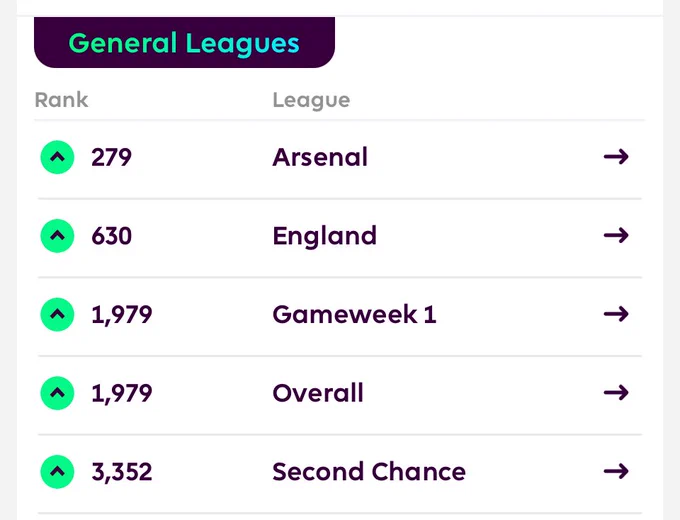Open Second Chance league via its right arrow

(616, 471)
